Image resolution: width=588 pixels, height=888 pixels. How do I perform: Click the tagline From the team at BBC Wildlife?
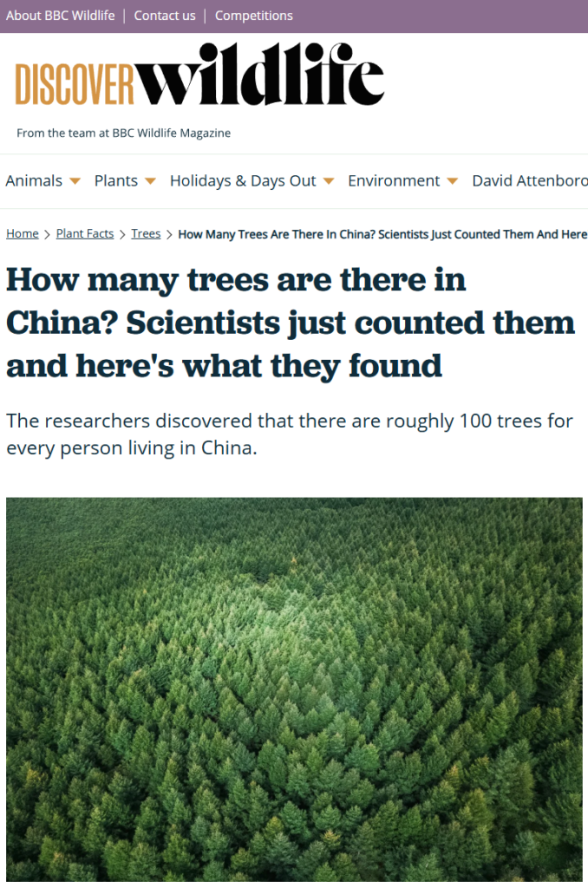pos(123,134)
